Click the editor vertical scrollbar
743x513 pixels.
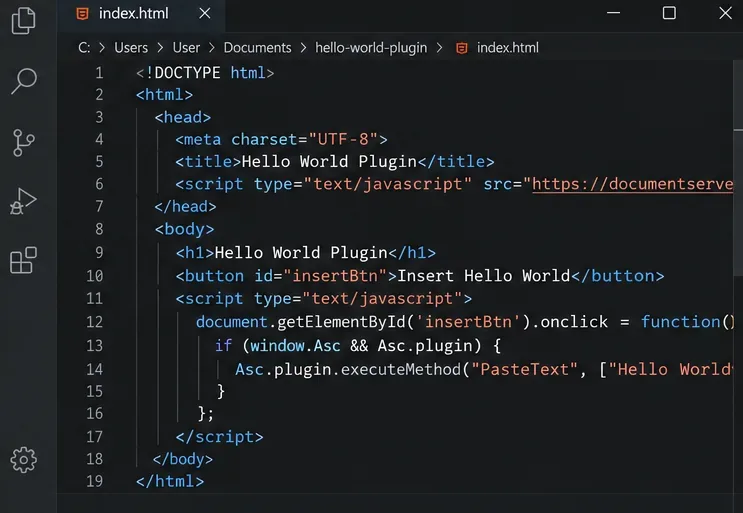pos(738,169)
